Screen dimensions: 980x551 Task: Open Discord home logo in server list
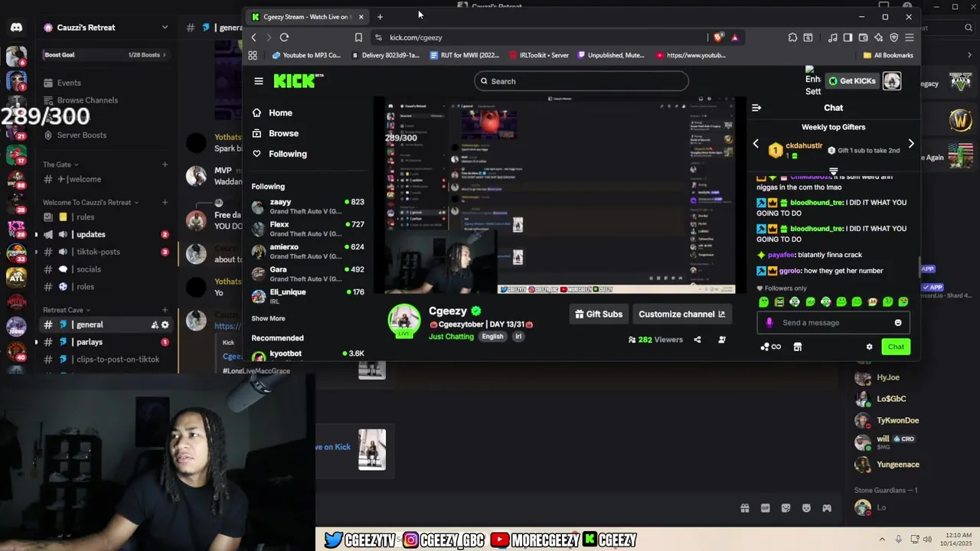(16, 28)
